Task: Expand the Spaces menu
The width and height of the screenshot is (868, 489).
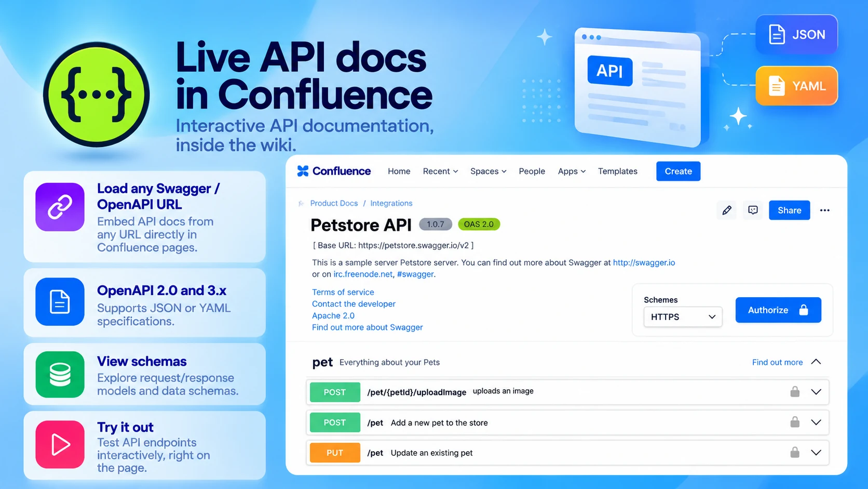Action: tap(488, 171)
